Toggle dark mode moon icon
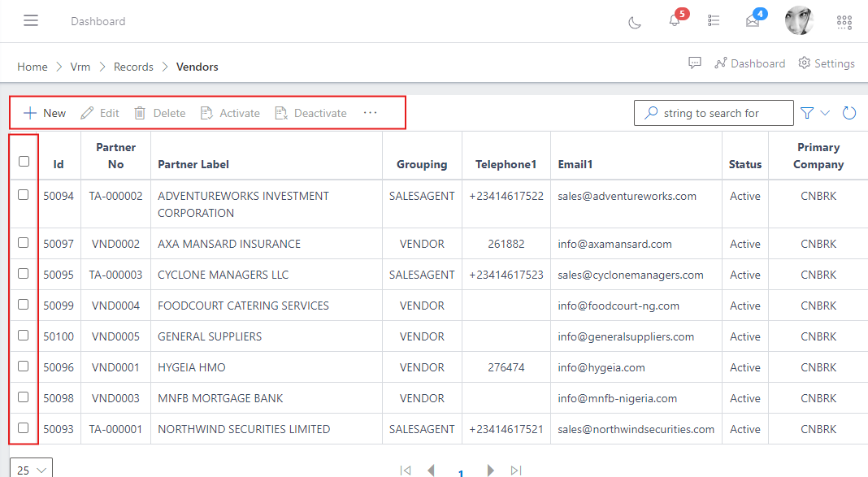The width and height of the screenshot is (868, 477). (x=635, y=22)
